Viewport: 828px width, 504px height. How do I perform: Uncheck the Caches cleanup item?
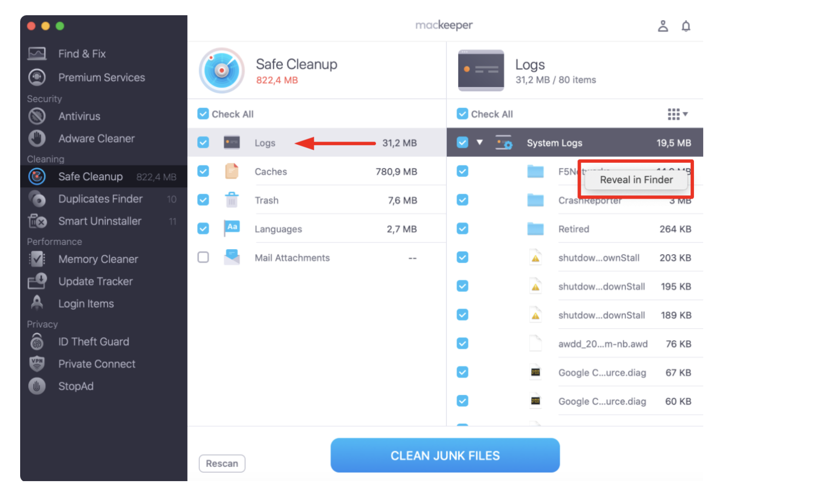coord(203,171)
